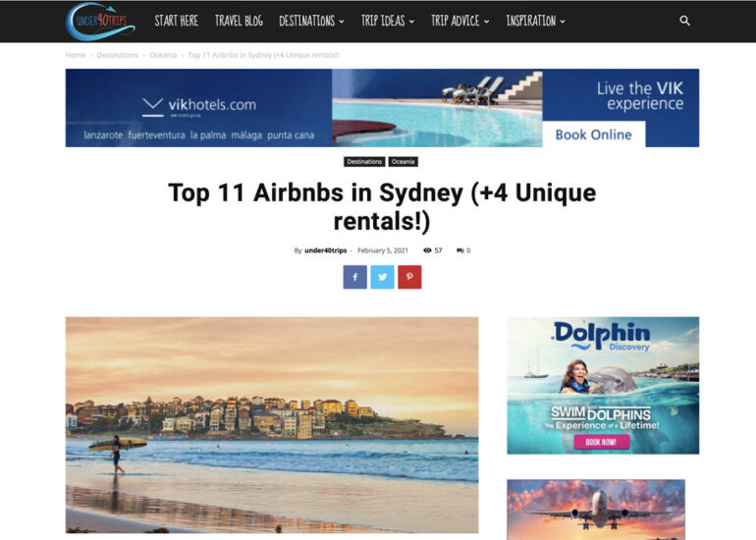Open the Travel Blog menu item

coord(239,21)
